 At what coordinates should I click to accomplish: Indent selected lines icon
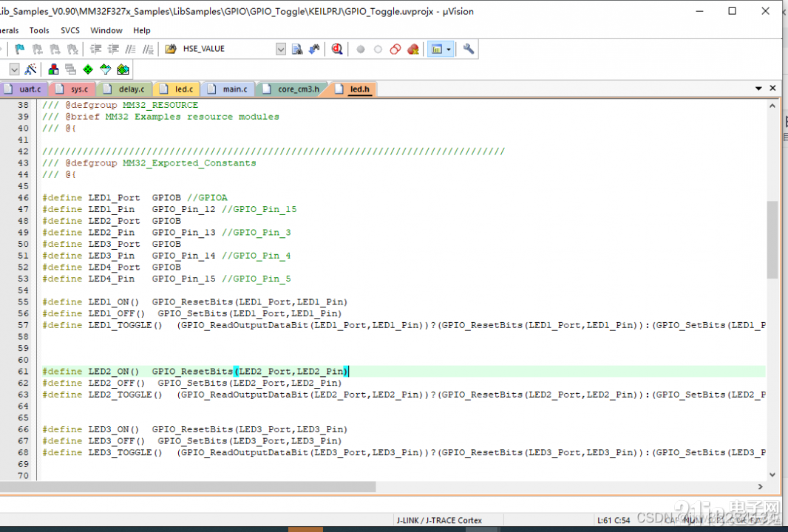(95, 50)
